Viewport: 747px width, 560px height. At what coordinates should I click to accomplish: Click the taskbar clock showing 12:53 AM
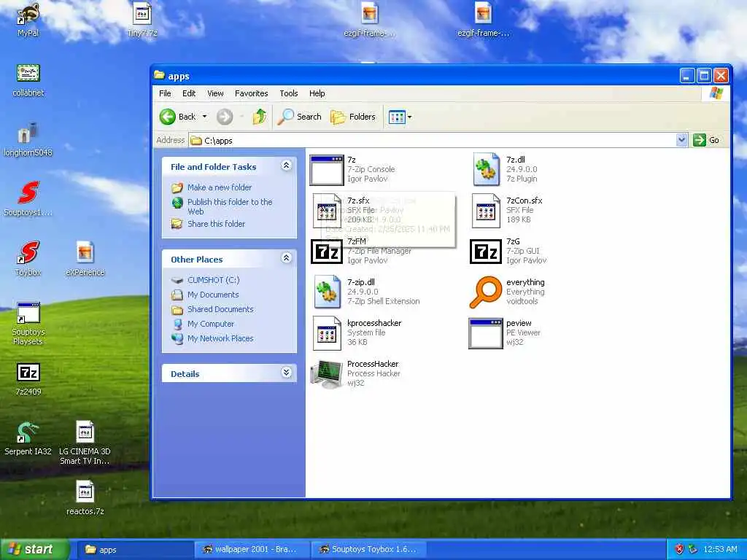pos(720,550)
